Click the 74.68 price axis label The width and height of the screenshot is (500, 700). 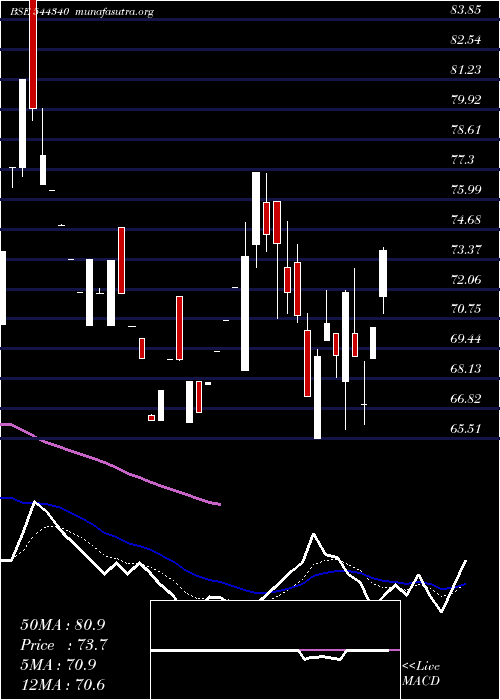point(466,220)
